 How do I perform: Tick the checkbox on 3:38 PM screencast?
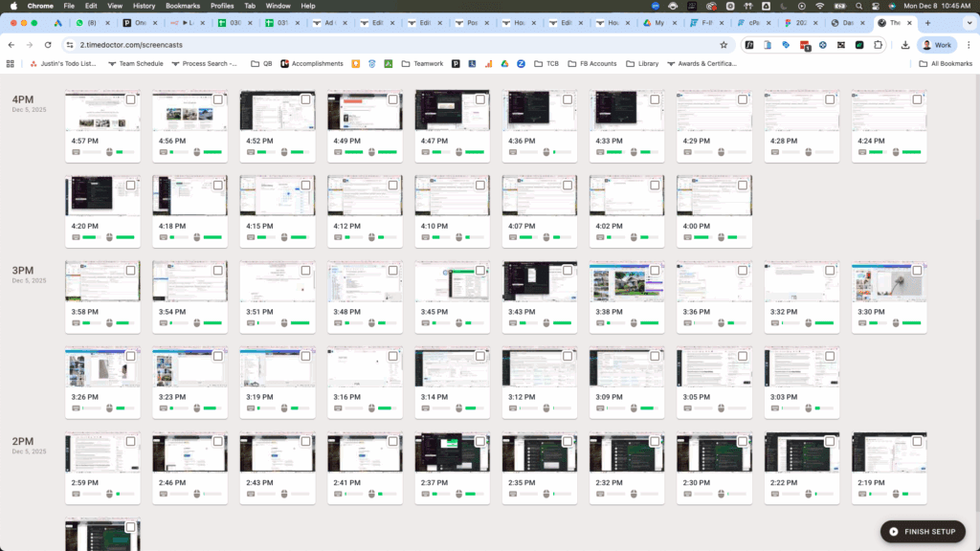655,271
